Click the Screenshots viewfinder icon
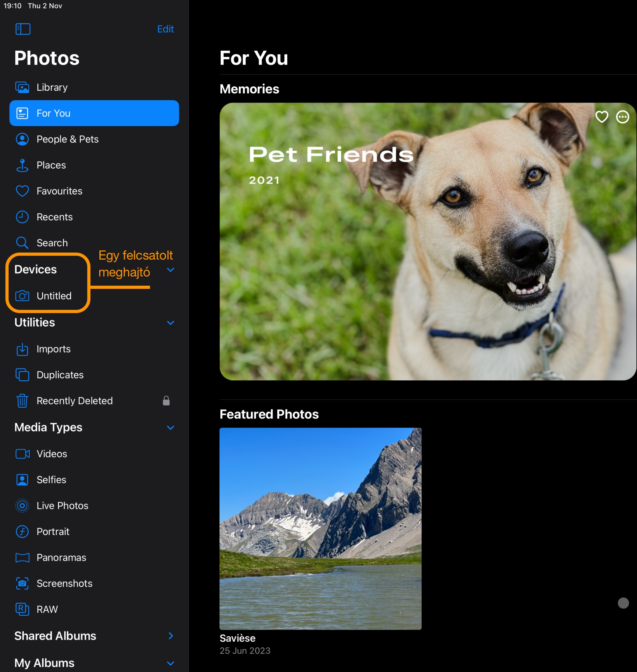The width and height of the screenshot is (637, 672). click(x=22, y=583)
